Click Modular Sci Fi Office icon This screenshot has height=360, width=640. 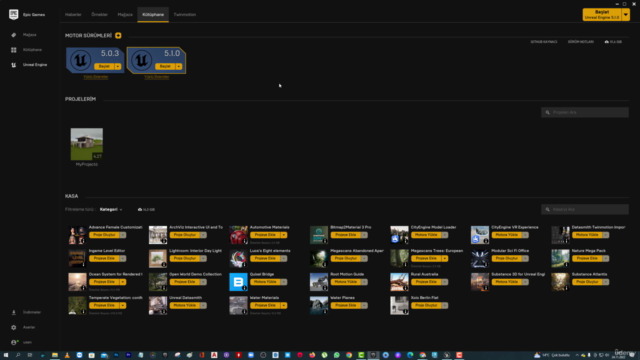[480, 258]
